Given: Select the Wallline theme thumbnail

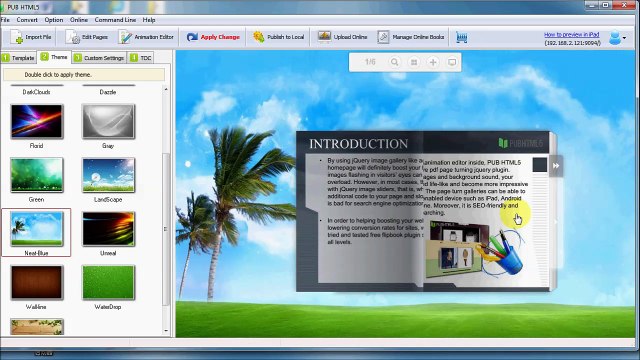Looking at the screenshot, I should coord(37,282).
